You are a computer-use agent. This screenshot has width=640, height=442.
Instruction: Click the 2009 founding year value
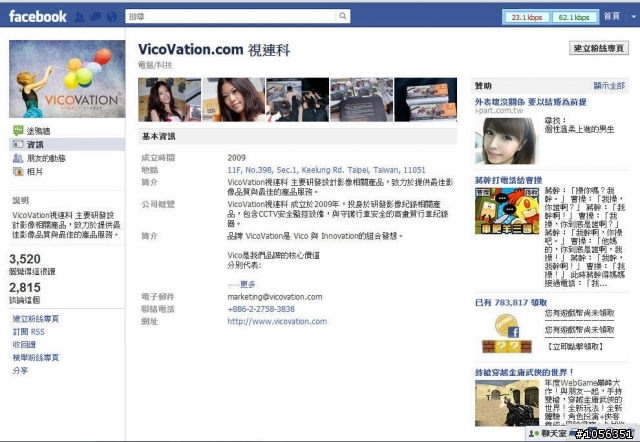236,158
